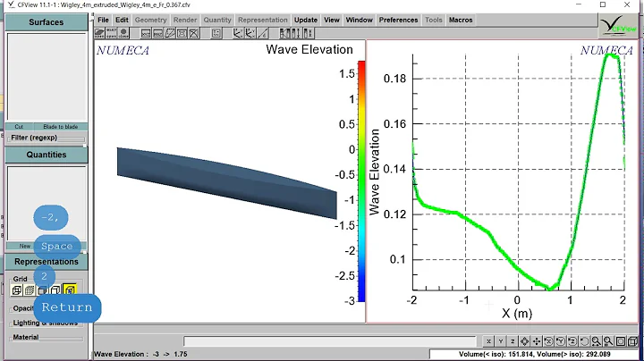Open the File menu
The height and width of the screenshot is (361, 644).
(x=103, y=20)
